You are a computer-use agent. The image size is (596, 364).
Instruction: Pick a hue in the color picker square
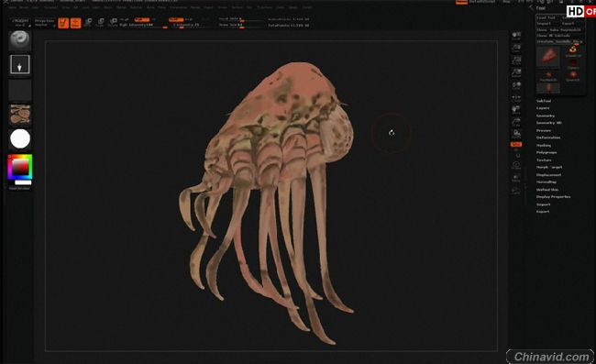click(x=20, y=167)
